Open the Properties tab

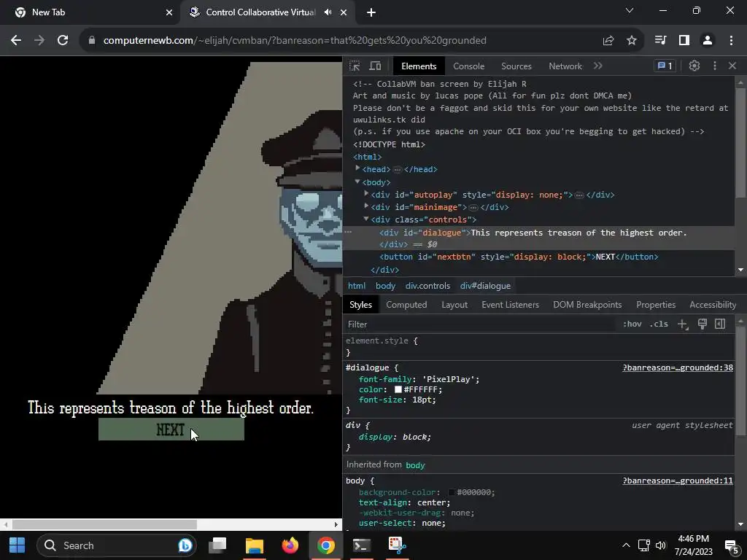(656, 305)
